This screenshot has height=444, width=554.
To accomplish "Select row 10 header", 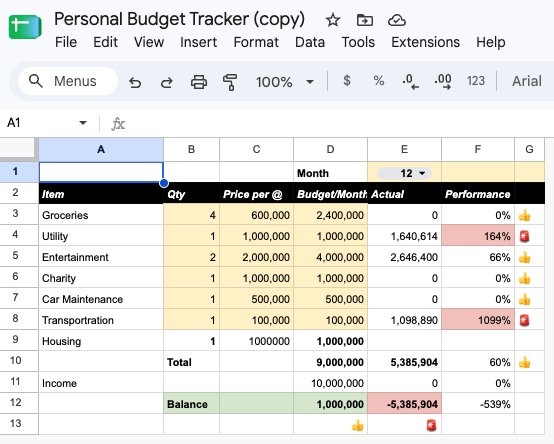I will pos(19,361).
